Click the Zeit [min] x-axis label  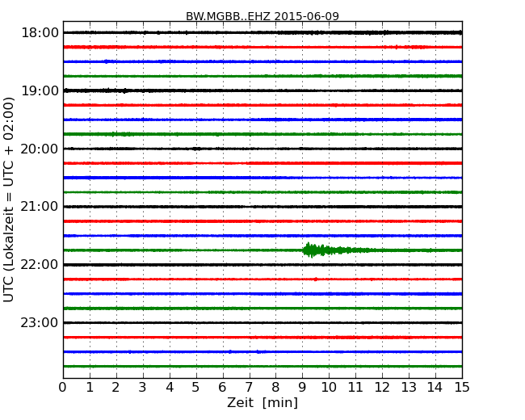pyautogui.click(x=262, y=402)
